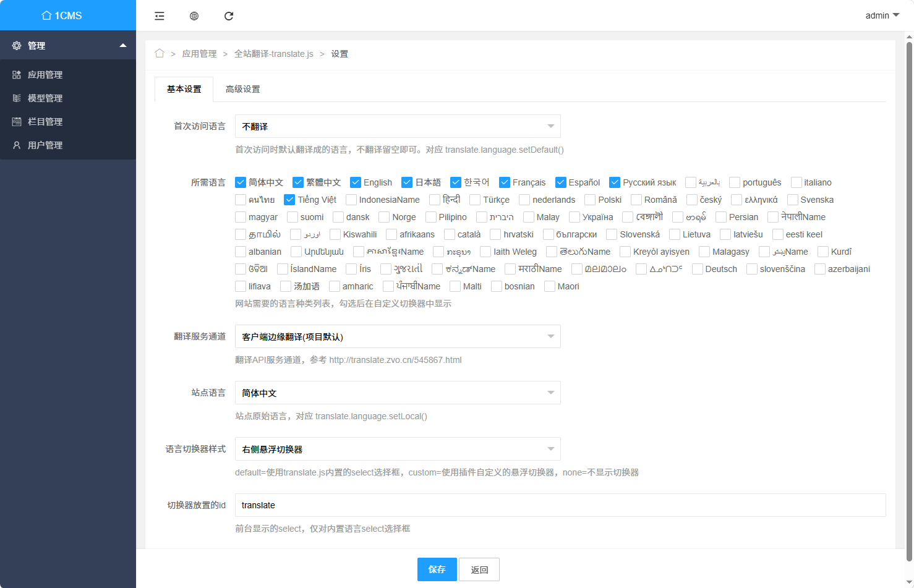The height and width of the screenshot is (588, 914).
Task: Open 模型管理 in the sidebar
Action: 45,98
